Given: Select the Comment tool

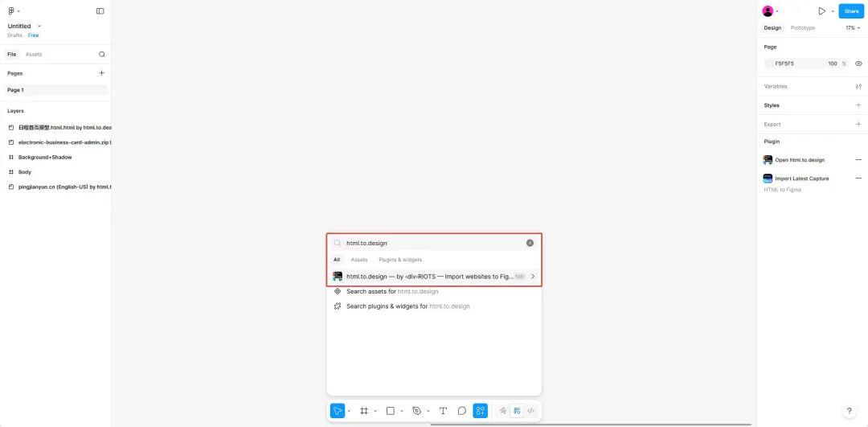Looking at the screenshot, I should pyautogui.click(x=461, y=411).
